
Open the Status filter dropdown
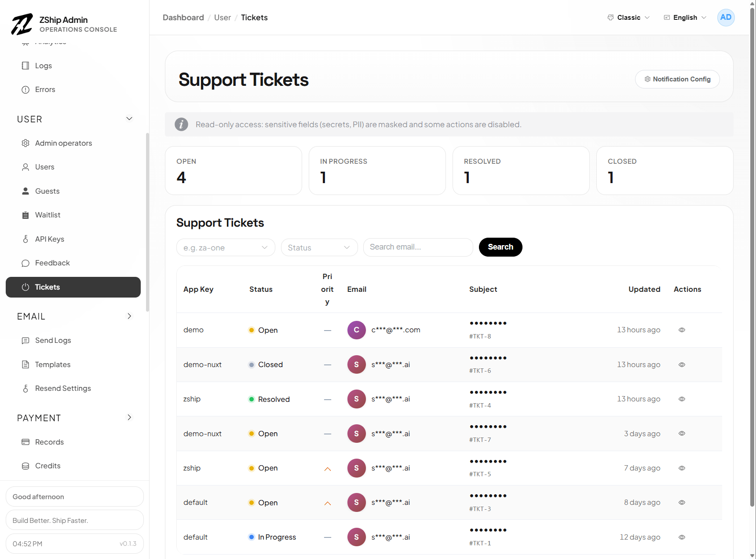click(x=319, y=247)
